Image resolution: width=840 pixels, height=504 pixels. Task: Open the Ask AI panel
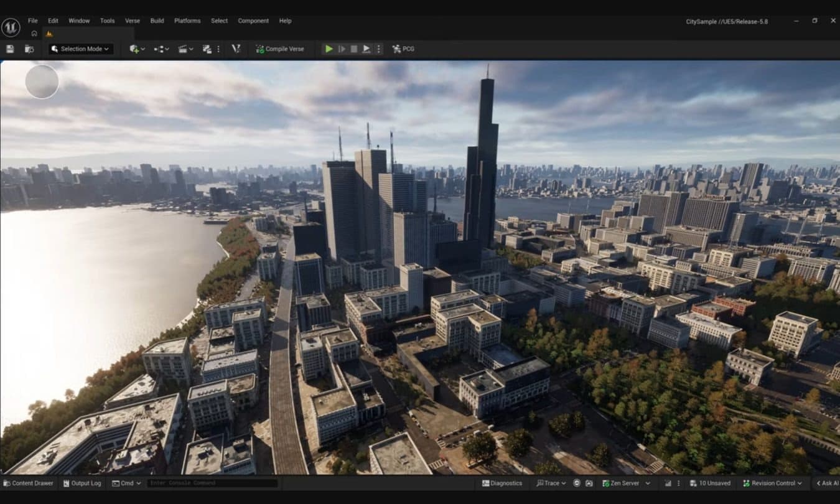click(x=826, y=483)
